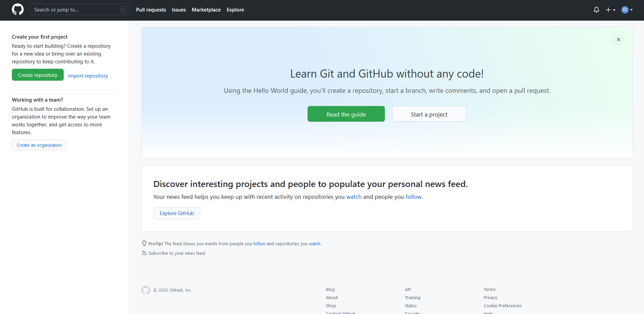Image resolution: width=644 pixels, height=314 pixels.
Task: Expand the plus create-new dropdown
Action: [610, 10]
